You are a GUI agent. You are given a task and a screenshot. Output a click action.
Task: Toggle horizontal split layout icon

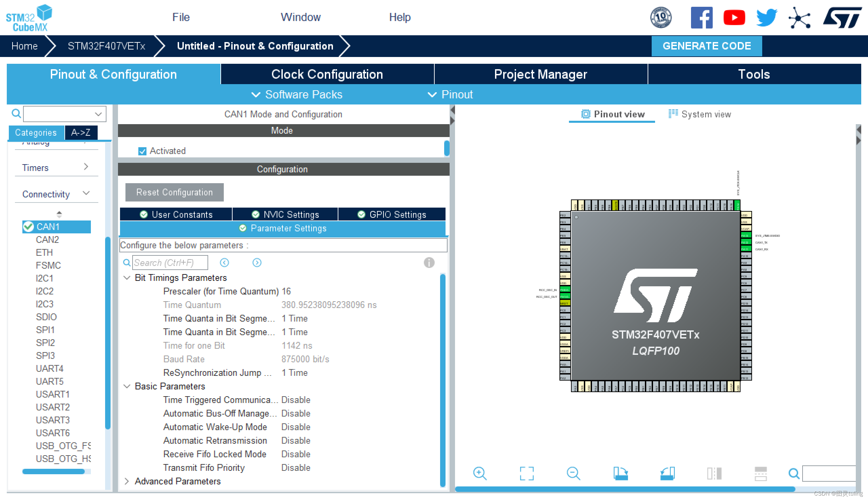click(x=761, y=474)
